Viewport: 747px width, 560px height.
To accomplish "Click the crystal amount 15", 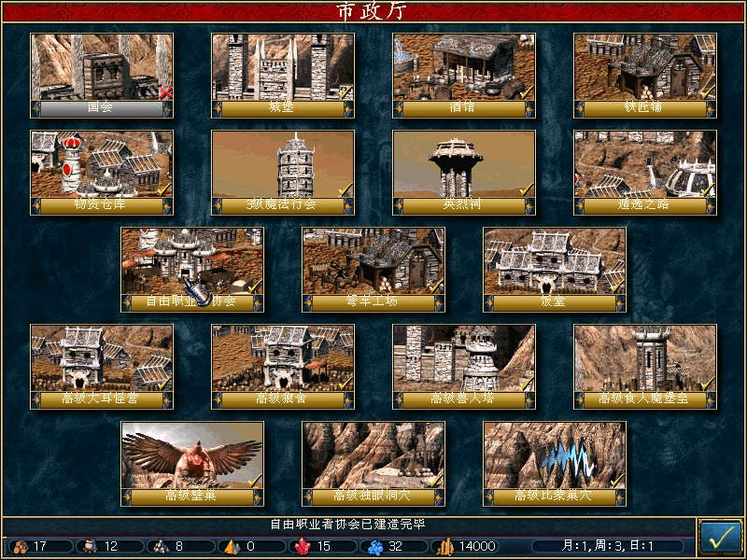I will point(323,546).
